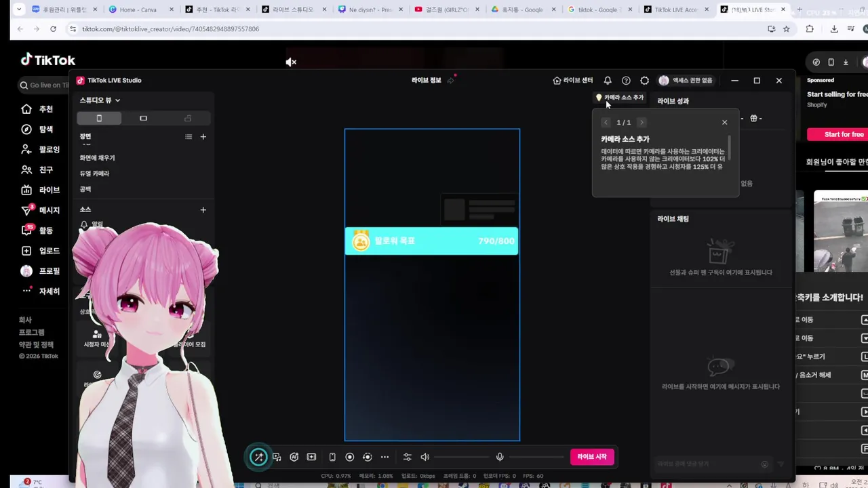
Task: Open the AI tool in bottom toolbar
Action: pos(294,457)
